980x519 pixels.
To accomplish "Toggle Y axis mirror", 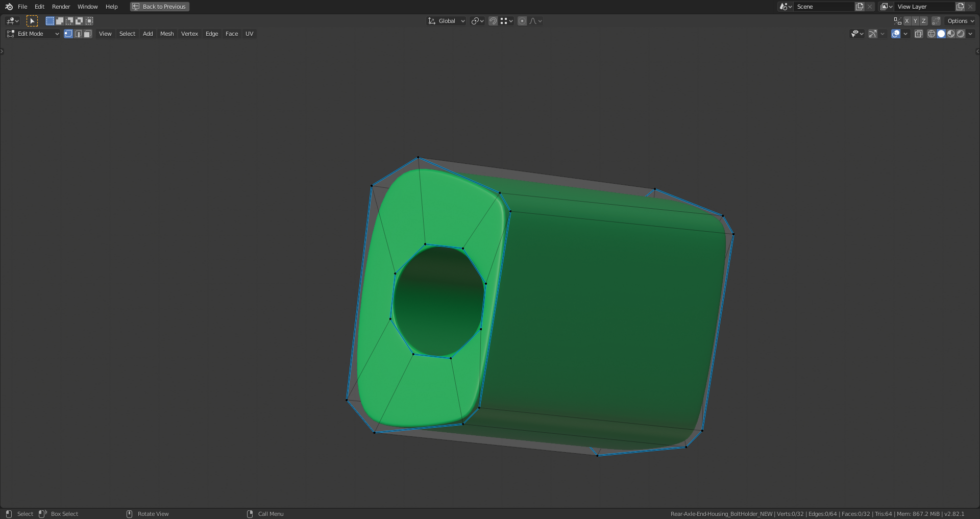I will coord(915,21).
